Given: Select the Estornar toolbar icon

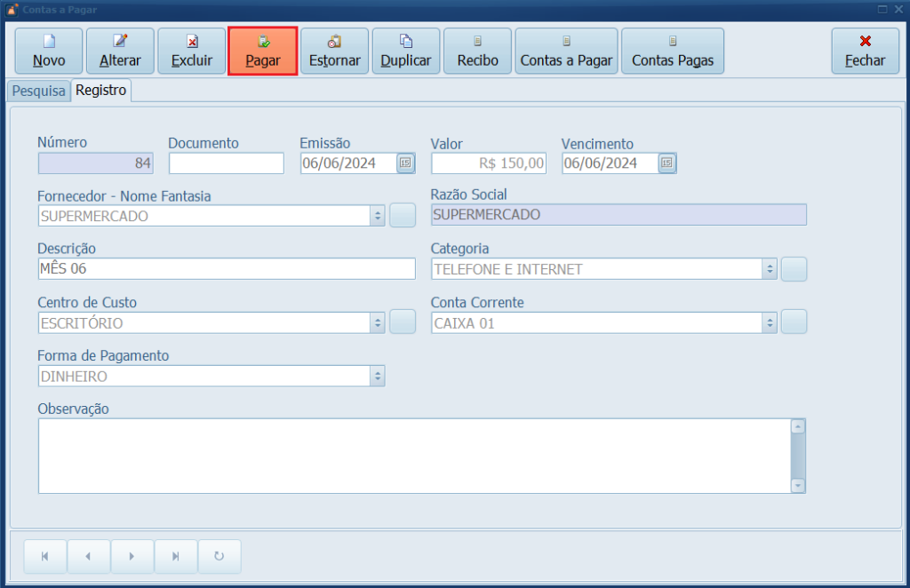Looking at the screenshot, I should (334, 51).
